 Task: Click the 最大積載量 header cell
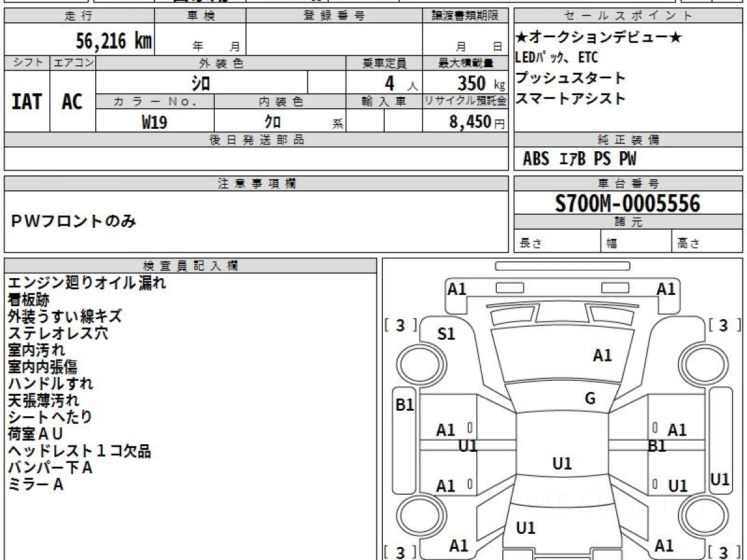click(x=466, y=63)
